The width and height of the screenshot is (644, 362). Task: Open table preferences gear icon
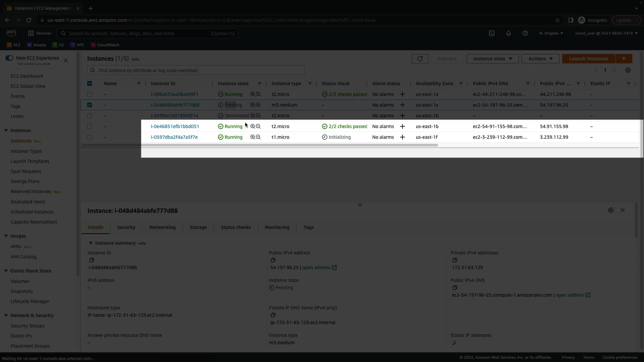(x=628, y=70)
